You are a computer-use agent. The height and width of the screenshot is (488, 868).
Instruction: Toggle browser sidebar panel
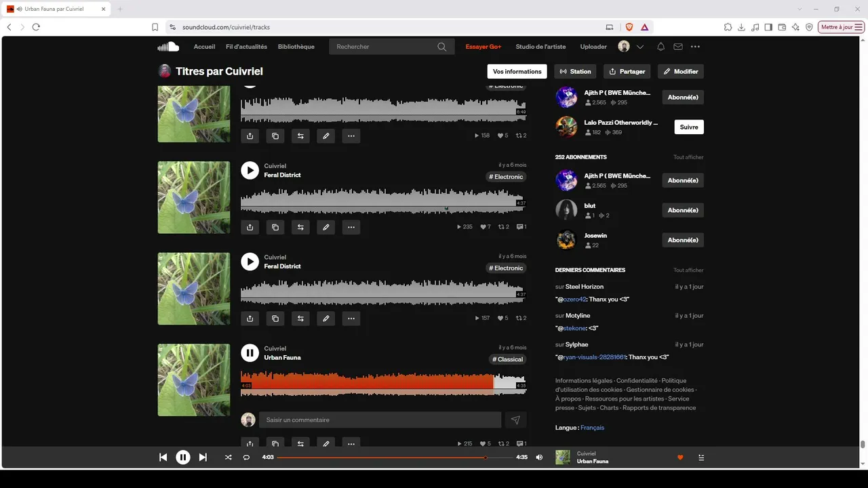coord(768,27)
